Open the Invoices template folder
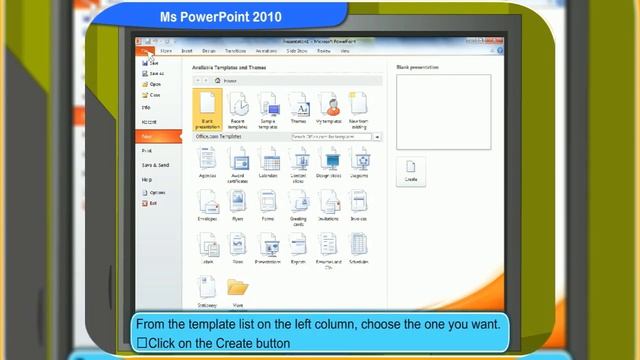640x360 pixels. point(359,206)
